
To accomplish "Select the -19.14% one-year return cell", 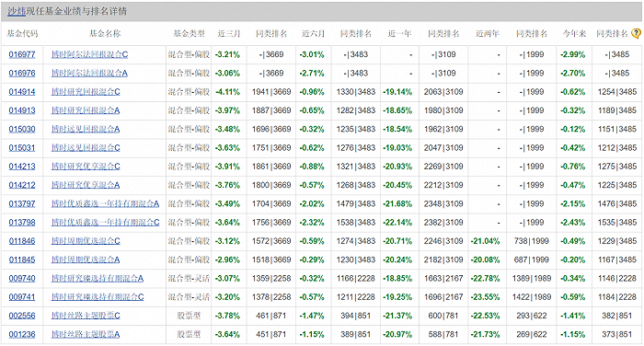I will coord(397,92).
